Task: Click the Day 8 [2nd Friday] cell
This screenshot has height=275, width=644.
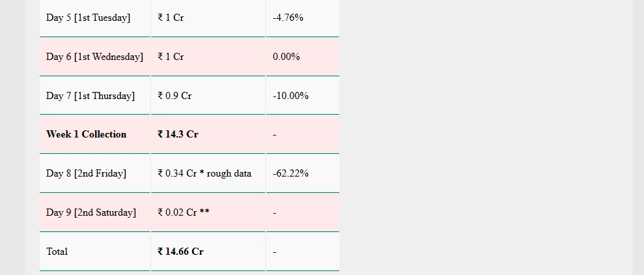Action: click(95, 173)
